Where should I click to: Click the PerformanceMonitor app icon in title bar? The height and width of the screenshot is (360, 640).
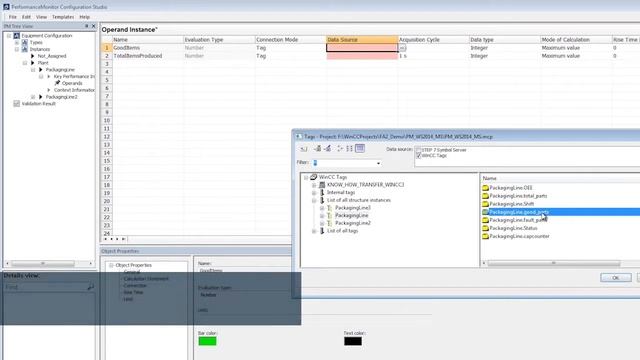click(x=6, y=7)
